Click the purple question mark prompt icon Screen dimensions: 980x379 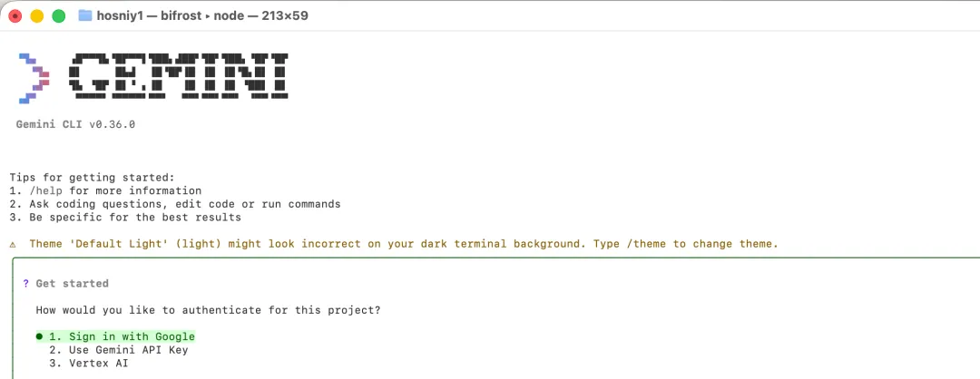point(25,284)
